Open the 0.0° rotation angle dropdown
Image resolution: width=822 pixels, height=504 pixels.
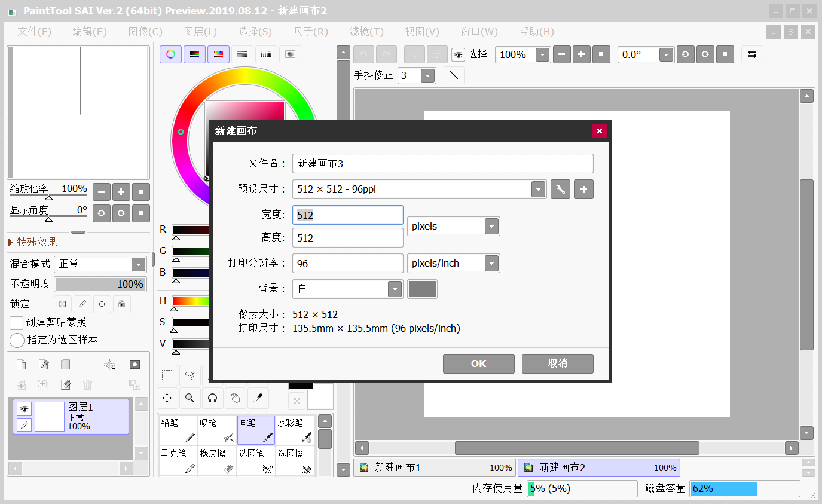667,55
